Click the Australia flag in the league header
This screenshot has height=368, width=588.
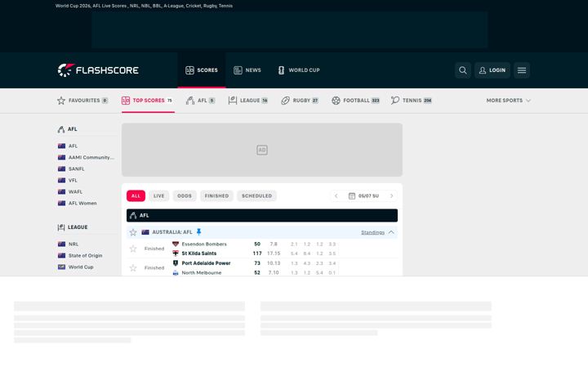(145, 232)
